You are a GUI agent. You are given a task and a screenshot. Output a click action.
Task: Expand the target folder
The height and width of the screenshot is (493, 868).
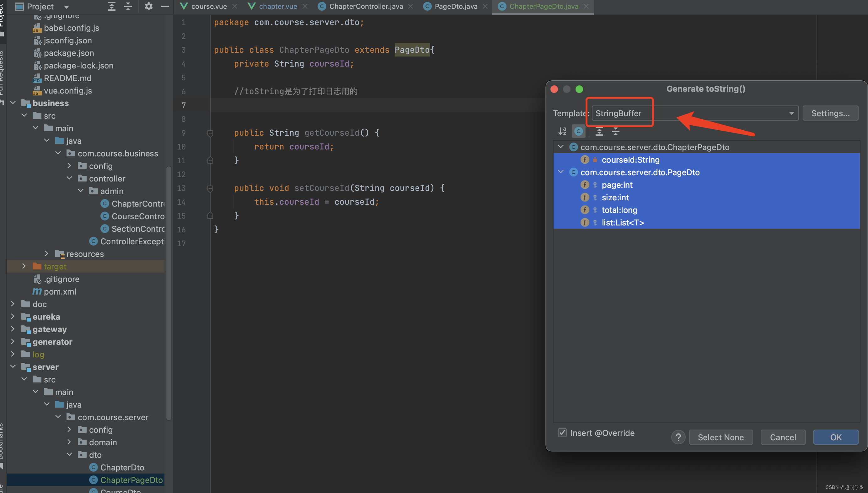[x=24, y=267]
